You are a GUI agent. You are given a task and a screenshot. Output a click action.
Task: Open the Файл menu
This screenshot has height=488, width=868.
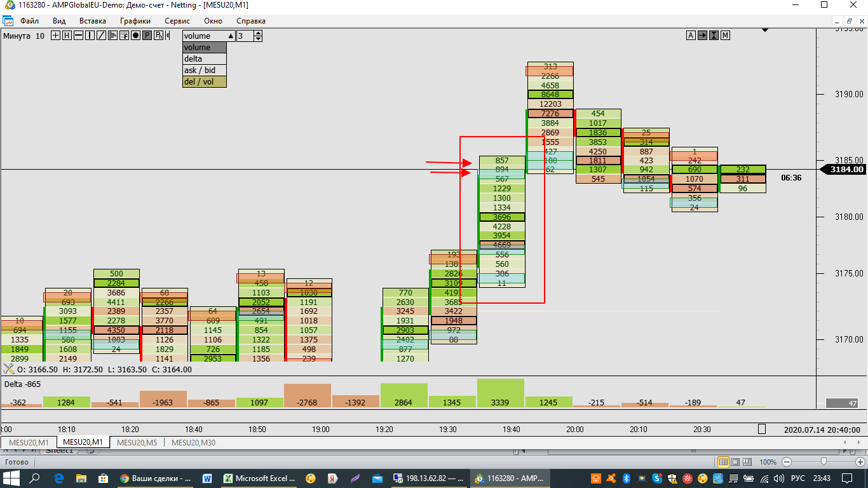29,21
